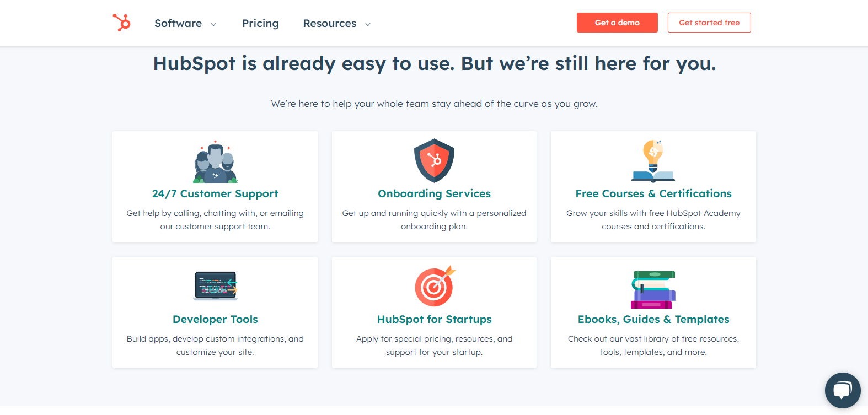Click the customer support team icon

point(215,161)
